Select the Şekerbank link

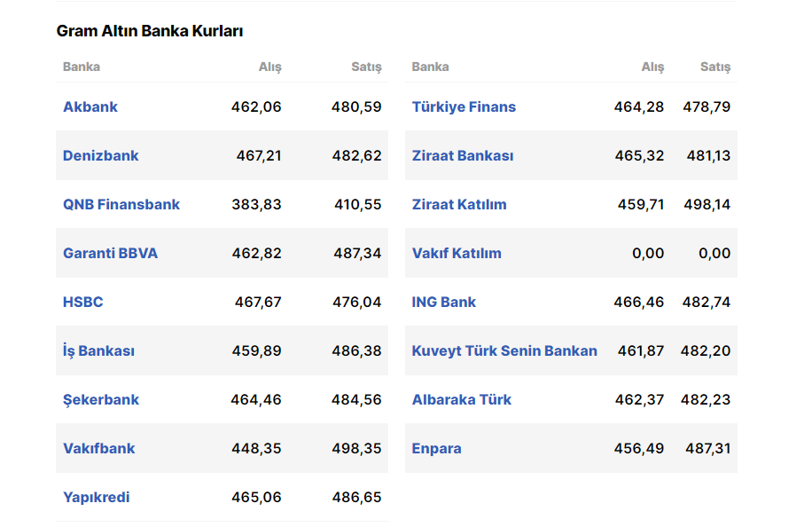pos(101,399)
